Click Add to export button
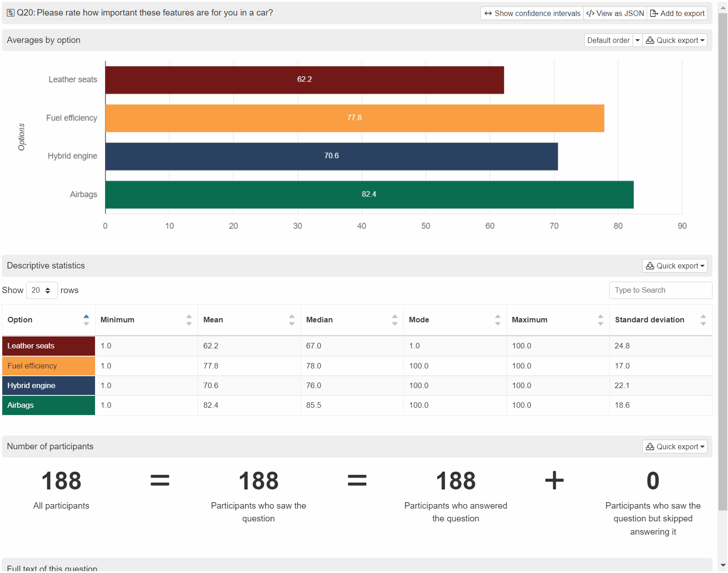728x573 pixels. tap(677, 13)
